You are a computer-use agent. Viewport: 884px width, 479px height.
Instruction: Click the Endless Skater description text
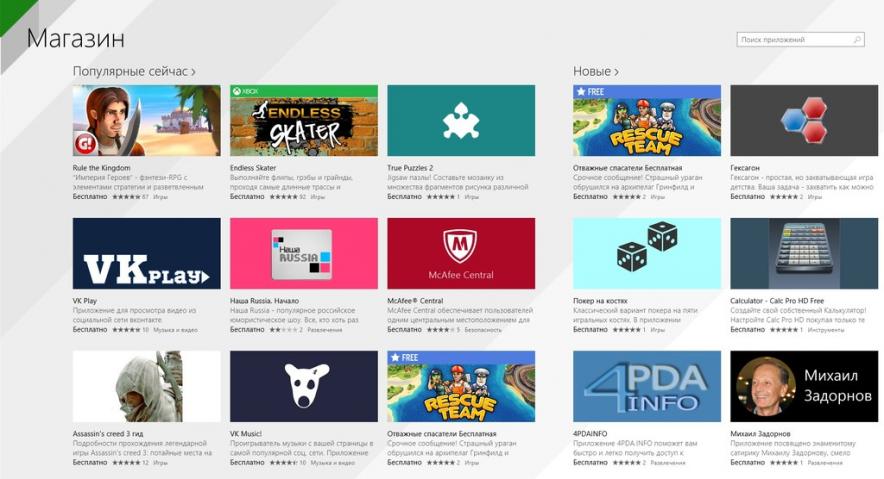point(291,182)
